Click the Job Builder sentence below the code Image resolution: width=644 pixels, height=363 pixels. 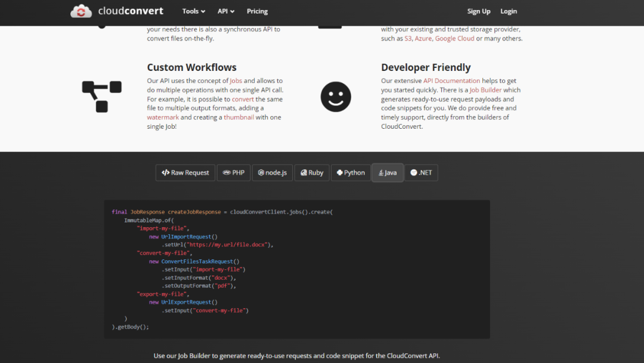point(296,356)
